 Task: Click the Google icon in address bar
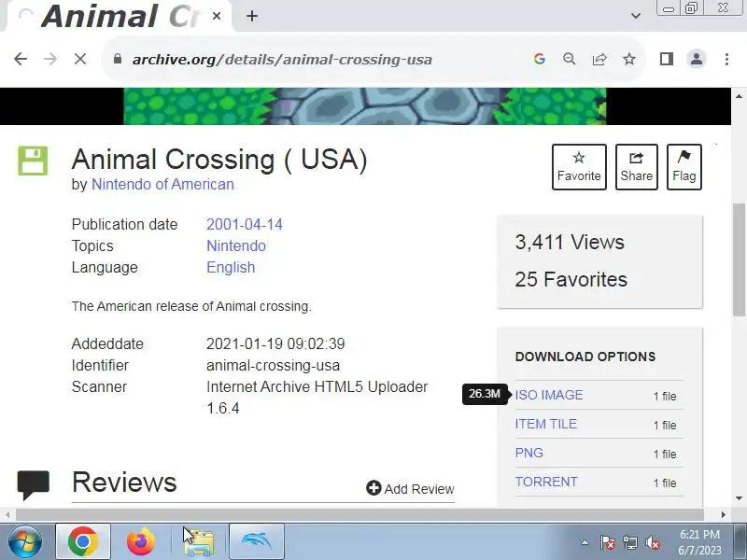540,59
